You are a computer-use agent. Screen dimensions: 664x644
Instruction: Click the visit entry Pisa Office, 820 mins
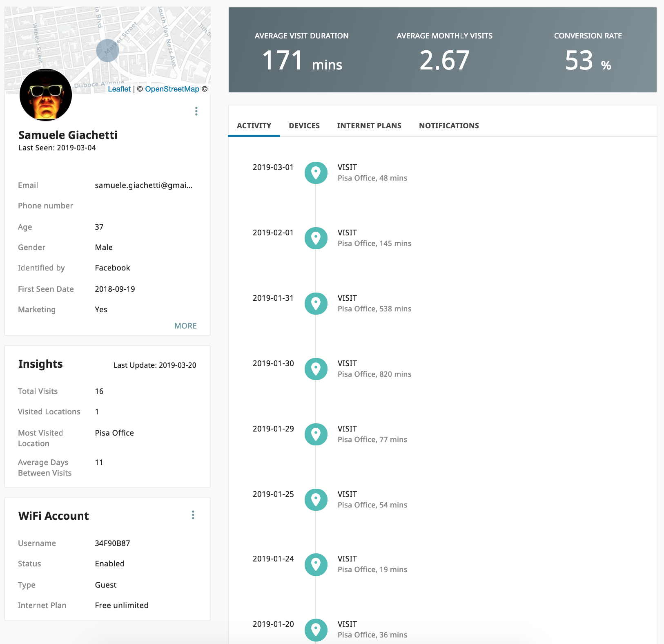coord(374,374)
